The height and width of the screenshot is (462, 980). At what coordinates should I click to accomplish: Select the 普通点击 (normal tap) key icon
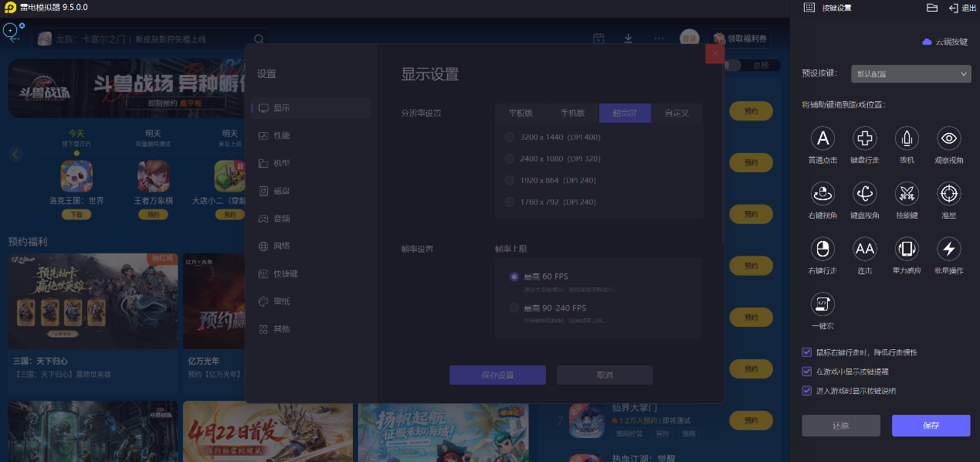tap(822, 139)
